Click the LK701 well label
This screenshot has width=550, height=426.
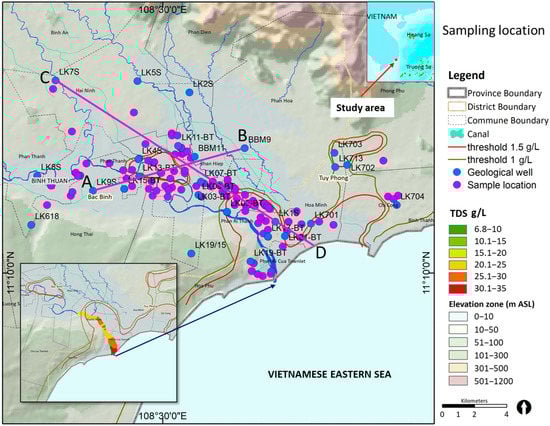pyautogui.click(x=326, y=215)
